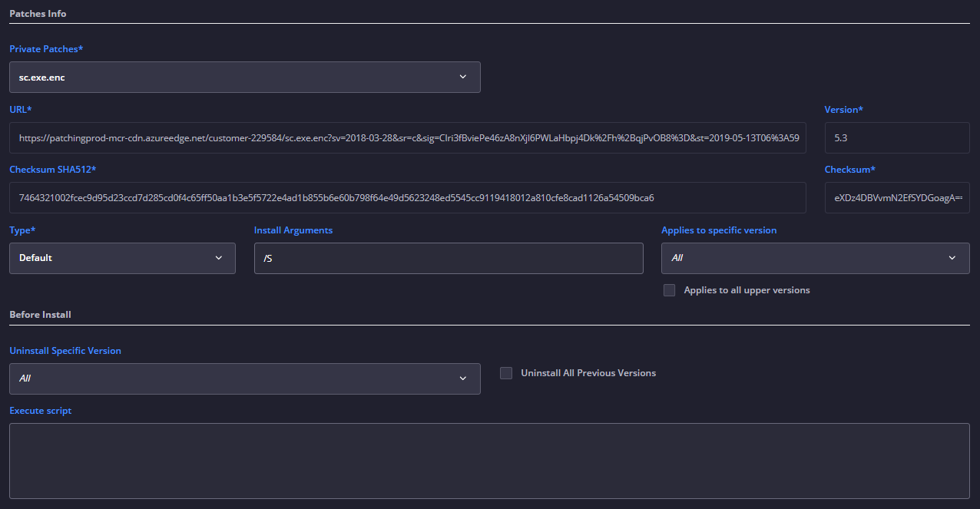Click the Install Arguments label text

click(293, 230)
